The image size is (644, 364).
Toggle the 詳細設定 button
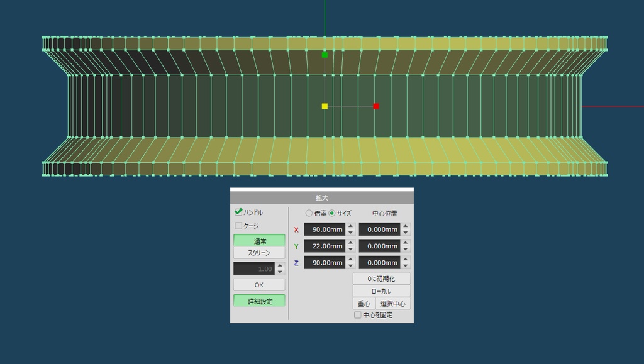(x=259, y=301)
